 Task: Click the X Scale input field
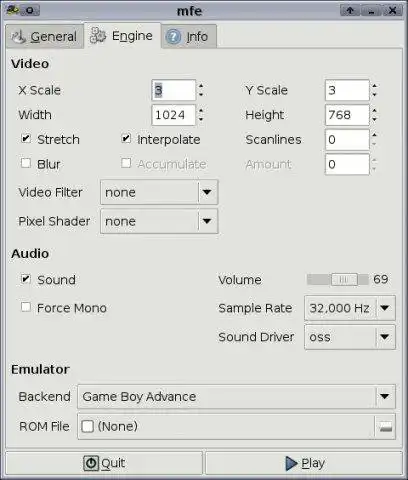pos(173,90)
